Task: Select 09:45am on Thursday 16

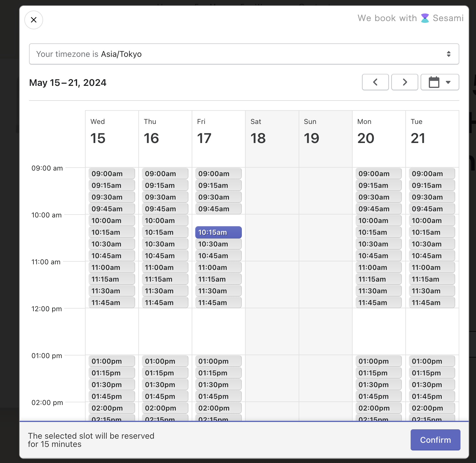Action: [165, 209]
